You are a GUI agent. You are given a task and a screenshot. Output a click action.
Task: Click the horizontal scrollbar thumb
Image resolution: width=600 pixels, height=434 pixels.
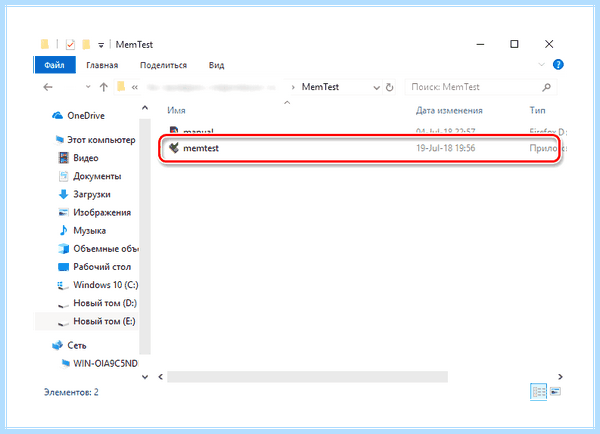307,377
